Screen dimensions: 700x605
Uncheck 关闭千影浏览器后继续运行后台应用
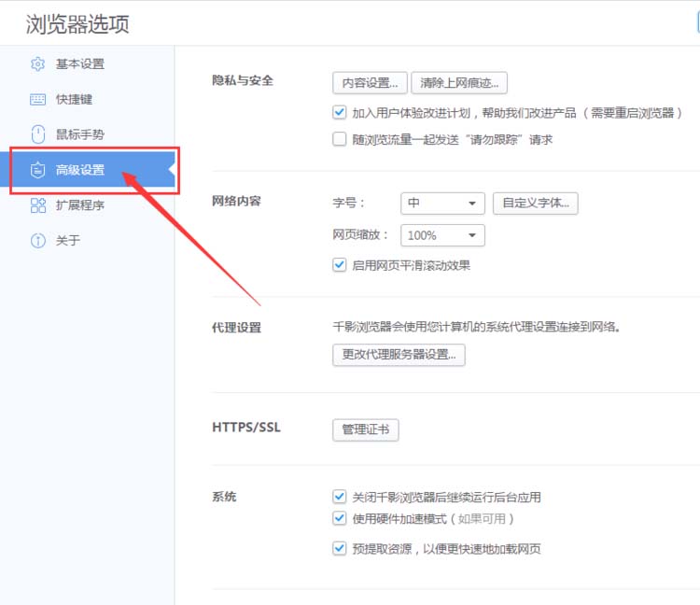pos(340,497)
